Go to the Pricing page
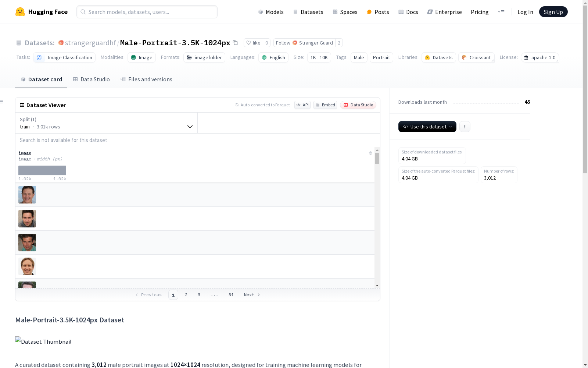 [480, 12]
